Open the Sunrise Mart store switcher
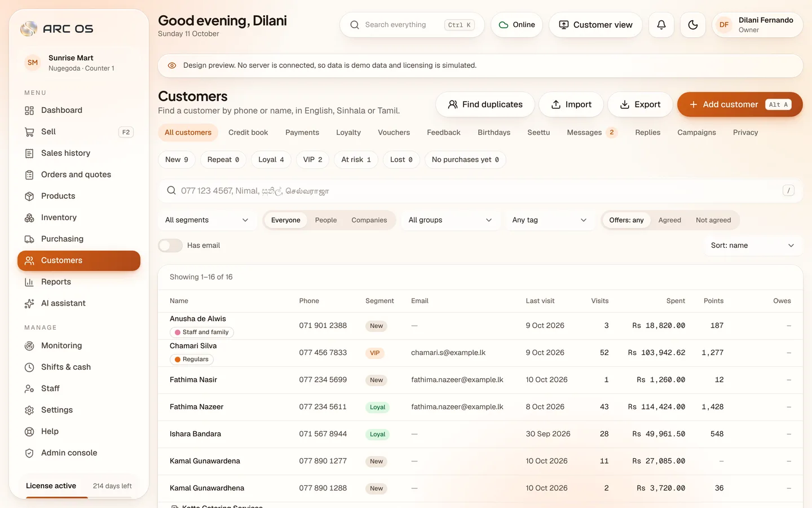This screenshot has height=508, width=812. pos(79,63)
